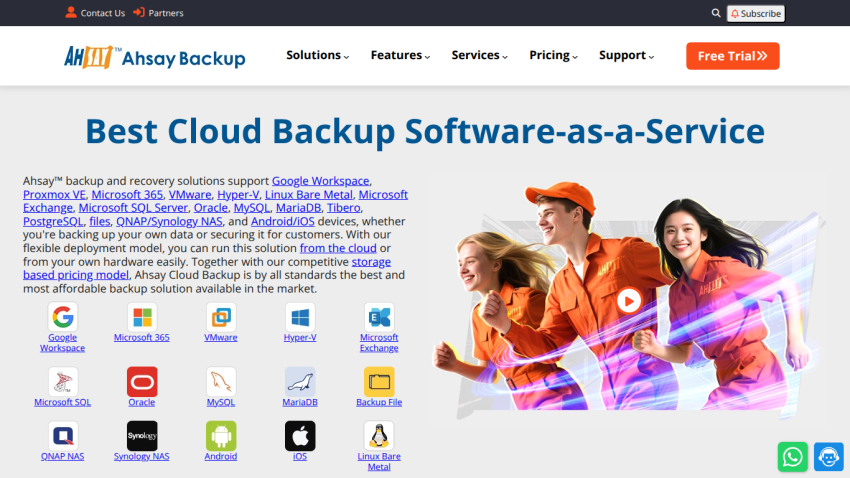Click the MySQL dolphin icon

tap(221, 382)
